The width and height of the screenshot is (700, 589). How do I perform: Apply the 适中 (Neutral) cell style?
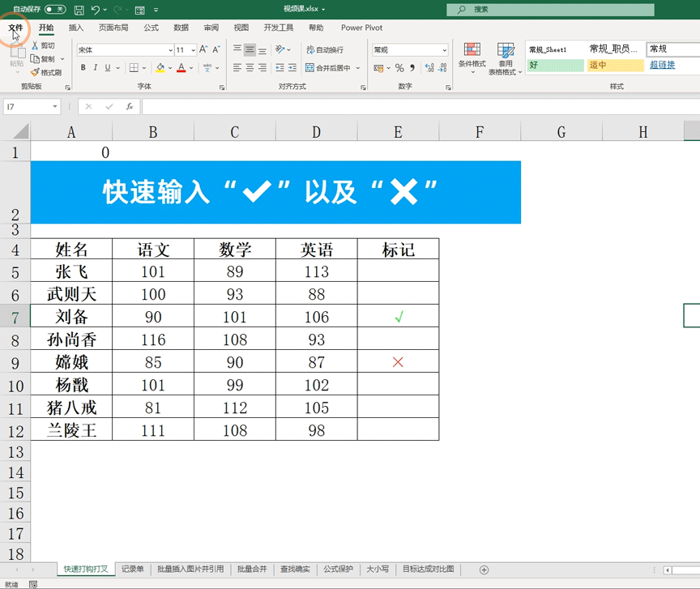click(x=615, y=65)
